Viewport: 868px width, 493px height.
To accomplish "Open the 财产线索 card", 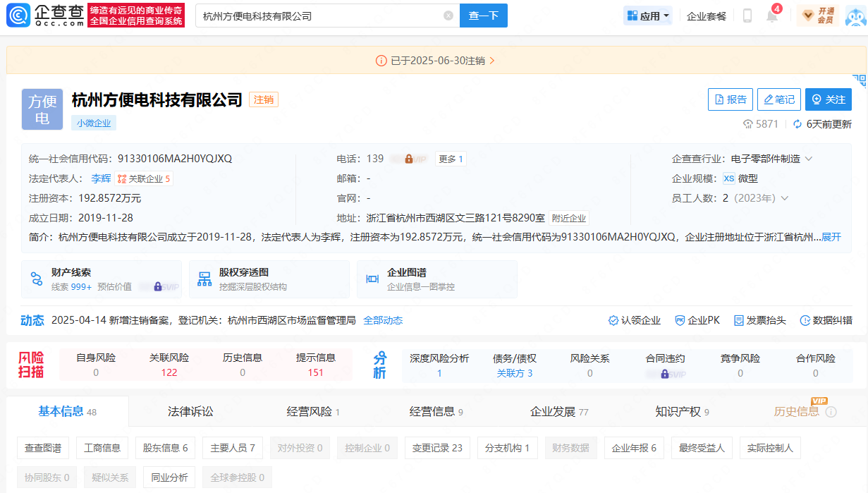I will point(102,279).
